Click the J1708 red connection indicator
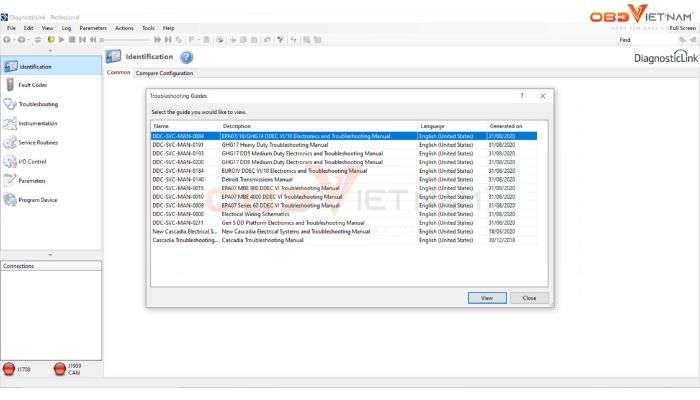This screenshot has width=700, height=400. [9, 369]
